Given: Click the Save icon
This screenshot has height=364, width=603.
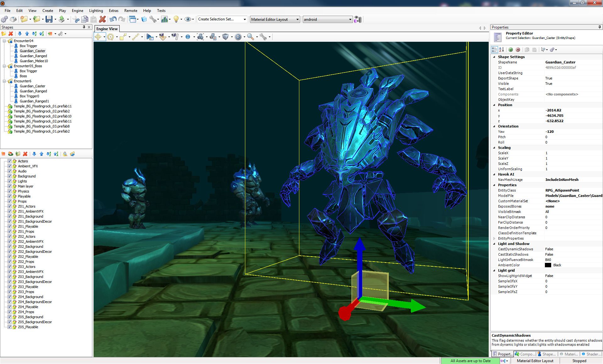Looking at the screenshot, I should click(x=49, y=19).
